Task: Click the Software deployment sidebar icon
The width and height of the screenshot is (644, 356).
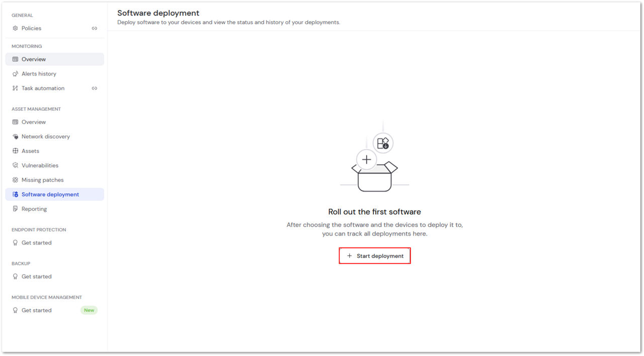Action: pyautogui.click(x=15, y=194)
